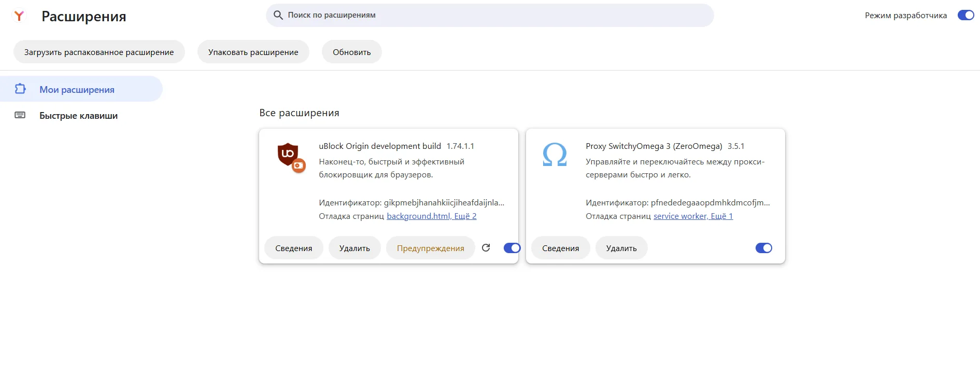Open Сведения for Proxy SwitchyOmega
Viewport: 980px width, 374px height.
(561, 248)
